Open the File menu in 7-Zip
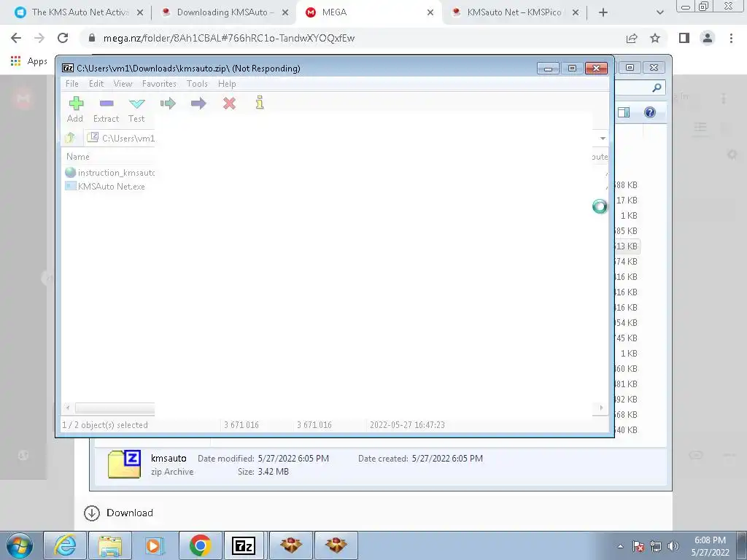This screenshot has height=560, width=747. [x=72, y=84]
